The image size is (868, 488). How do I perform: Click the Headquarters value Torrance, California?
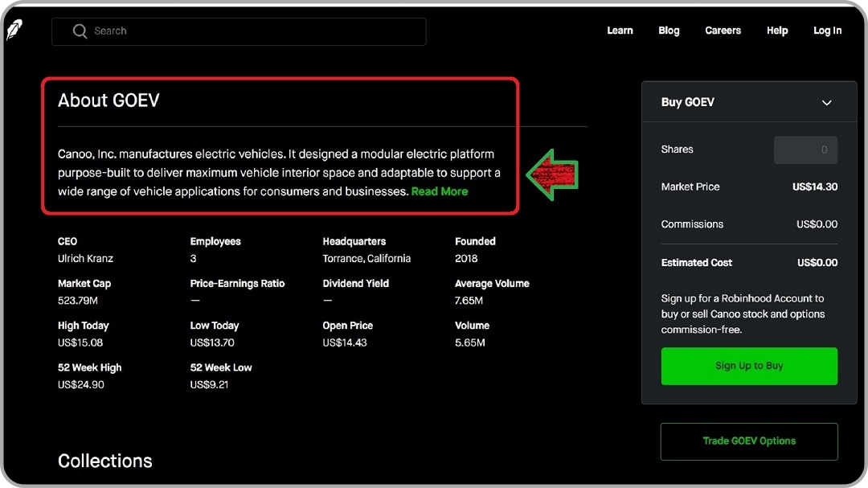[x=366, y=259]
